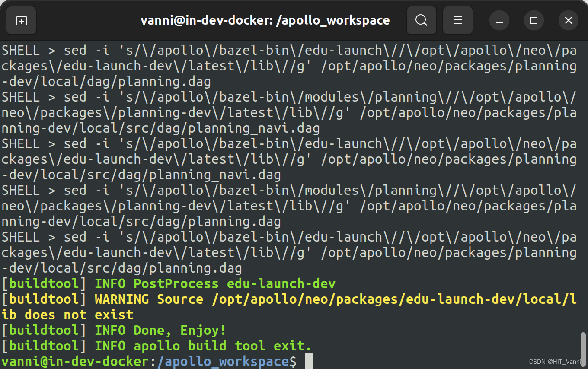Click the terminal scrollbar thumb

click(583, 349)
